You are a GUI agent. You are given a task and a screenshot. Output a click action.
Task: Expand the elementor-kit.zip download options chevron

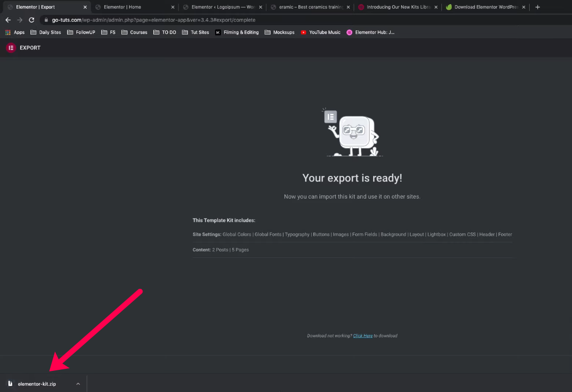click(x=78, y=384)
